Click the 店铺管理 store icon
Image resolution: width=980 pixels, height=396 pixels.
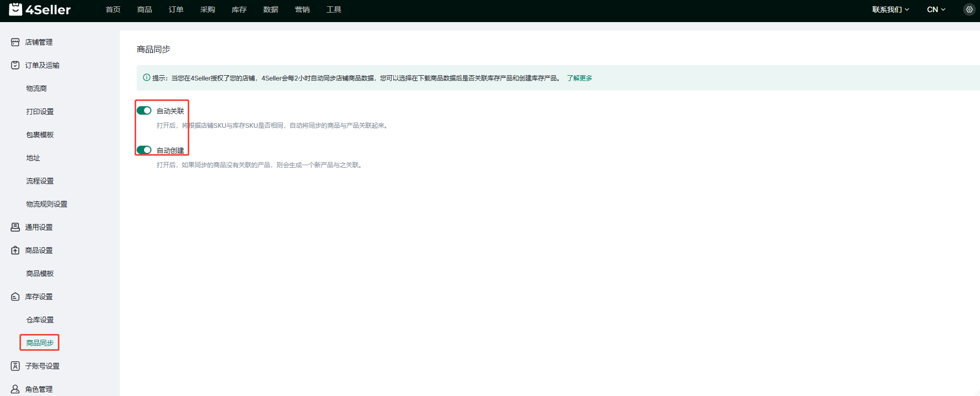coord(15,42)
